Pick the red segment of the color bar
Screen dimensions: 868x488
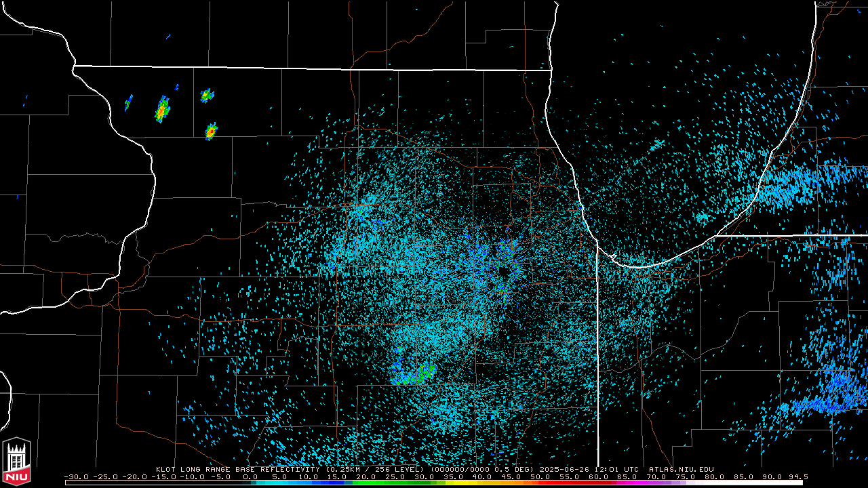pos(576,483)
